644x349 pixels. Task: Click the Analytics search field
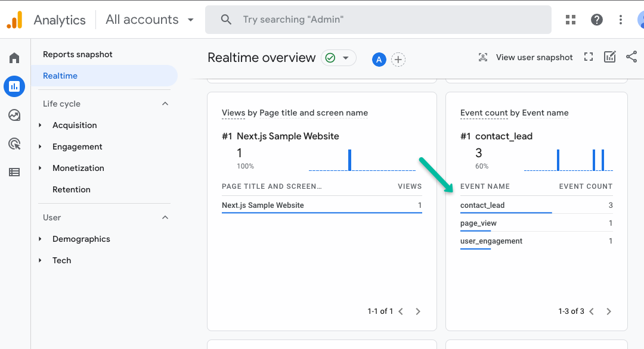pyautogui.click(x=378, y=20)
